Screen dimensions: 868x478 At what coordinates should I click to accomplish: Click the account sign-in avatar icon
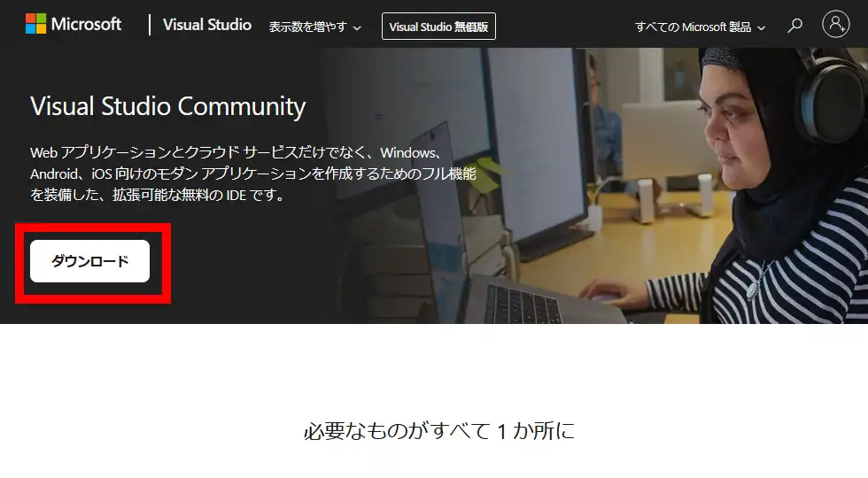[x=836, y=25]
